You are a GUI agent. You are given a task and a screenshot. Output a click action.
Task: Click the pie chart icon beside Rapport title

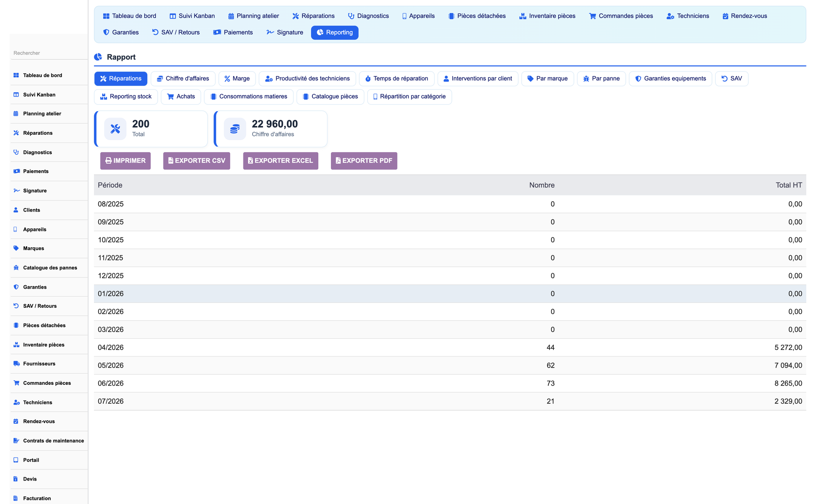98,57
